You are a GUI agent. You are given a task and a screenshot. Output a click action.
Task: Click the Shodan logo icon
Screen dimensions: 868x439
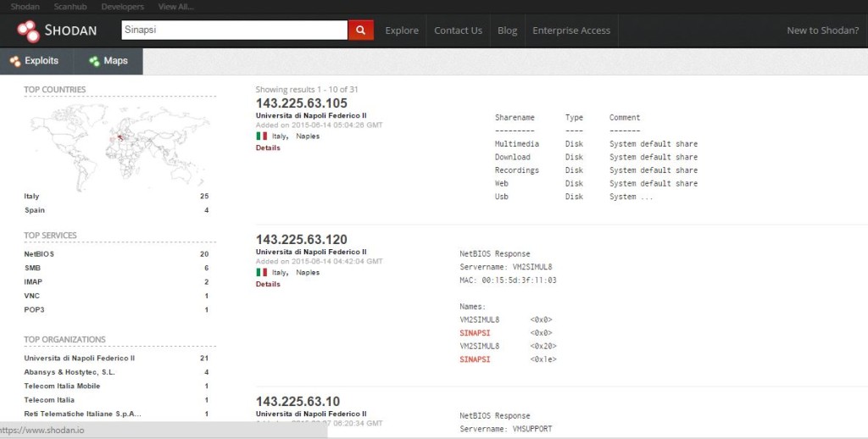(x=28, y=31)
